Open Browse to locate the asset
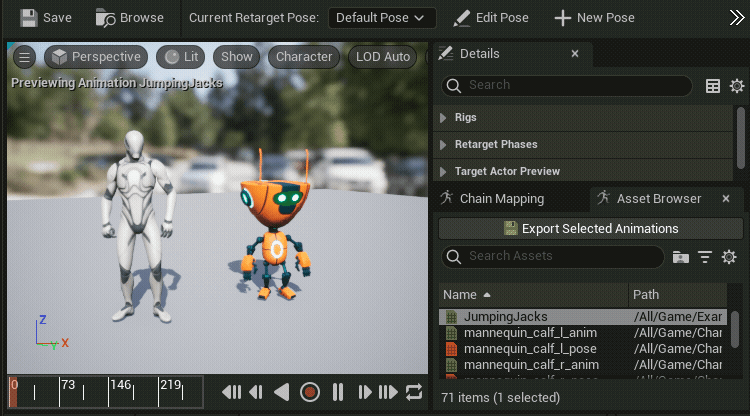The height and width of the screenshot is (416, 750). [130, 18]
